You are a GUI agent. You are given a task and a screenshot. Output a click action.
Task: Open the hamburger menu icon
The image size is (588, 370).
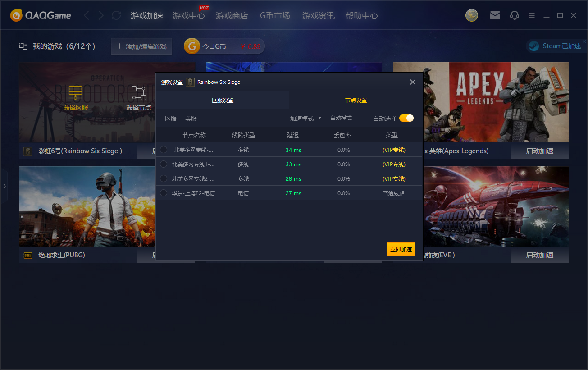(x=532, y=16)
